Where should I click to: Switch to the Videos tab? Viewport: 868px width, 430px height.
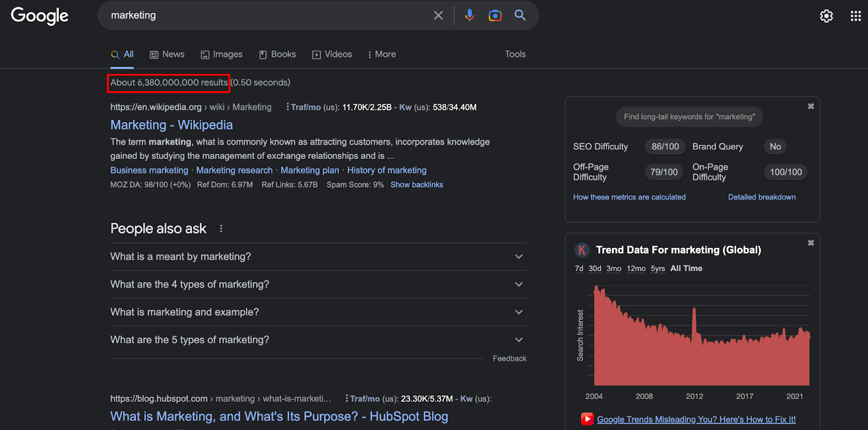click(332, 54)
